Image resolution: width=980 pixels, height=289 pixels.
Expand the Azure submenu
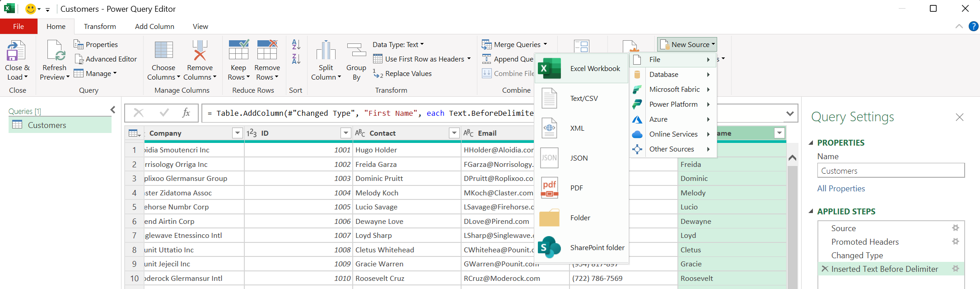(673, 119)
